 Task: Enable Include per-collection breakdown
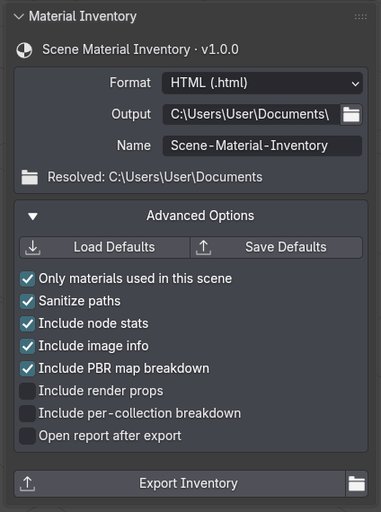click(27, 414)
